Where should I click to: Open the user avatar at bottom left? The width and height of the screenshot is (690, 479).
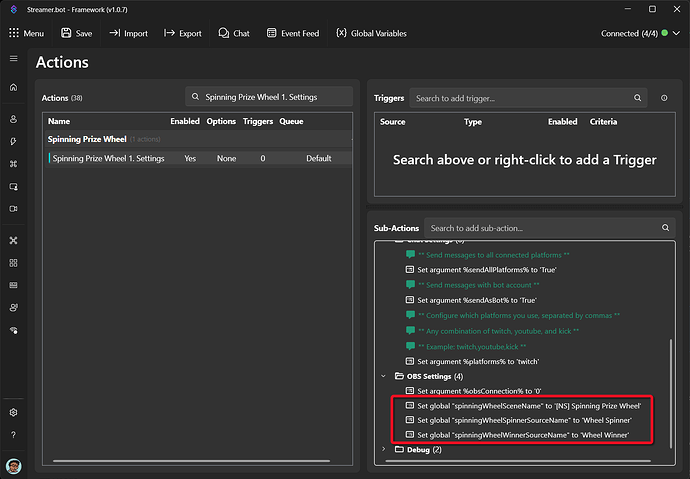click(14, 466)
